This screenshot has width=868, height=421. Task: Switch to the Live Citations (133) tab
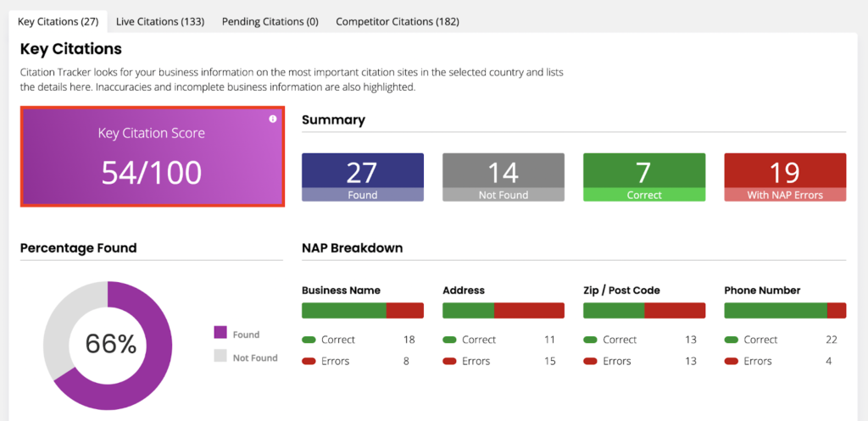coord(160,21)
